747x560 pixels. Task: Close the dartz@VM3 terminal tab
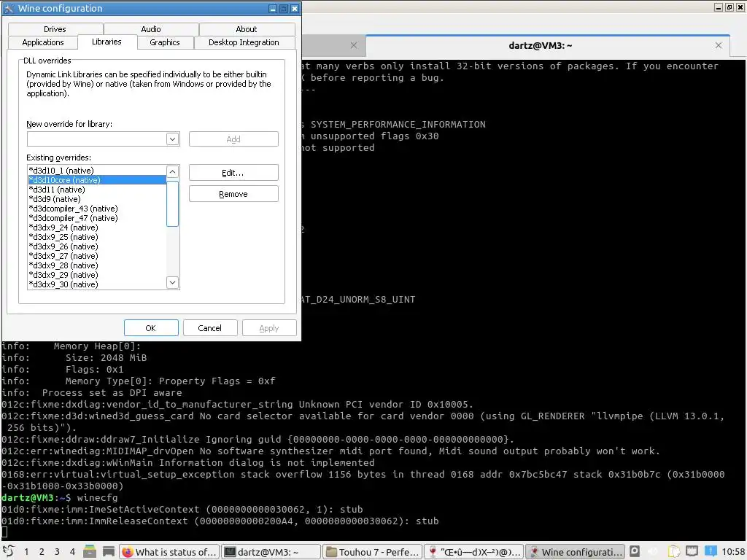tap(719, 46)
